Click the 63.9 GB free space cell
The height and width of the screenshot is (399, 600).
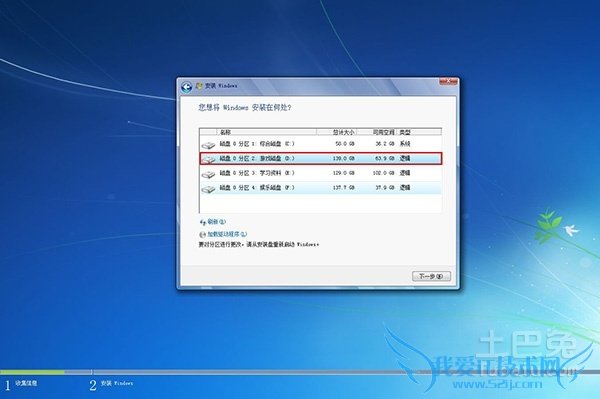[x=385, y=158]
